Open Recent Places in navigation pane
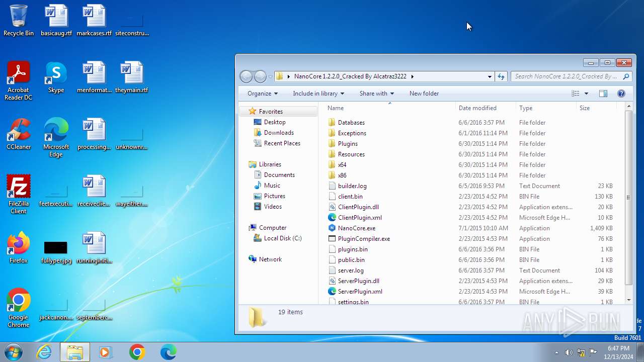The width and height of the screenshot is (644, 362). (x=282, y=143)
